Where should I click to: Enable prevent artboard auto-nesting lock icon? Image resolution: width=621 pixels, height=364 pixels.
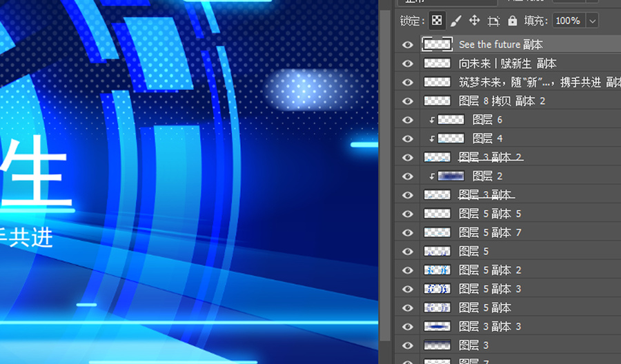(x=493, y=21)
